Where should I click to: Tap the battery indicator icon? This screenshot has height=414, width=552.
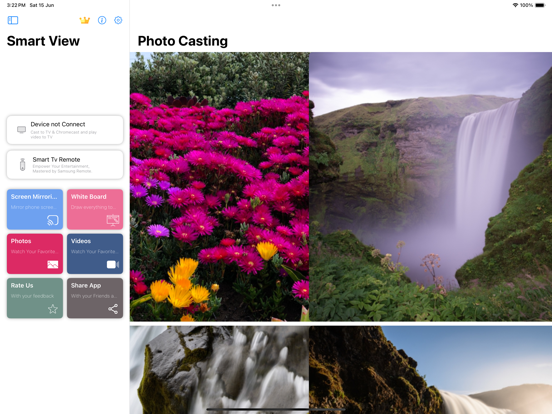pos(540,5)
